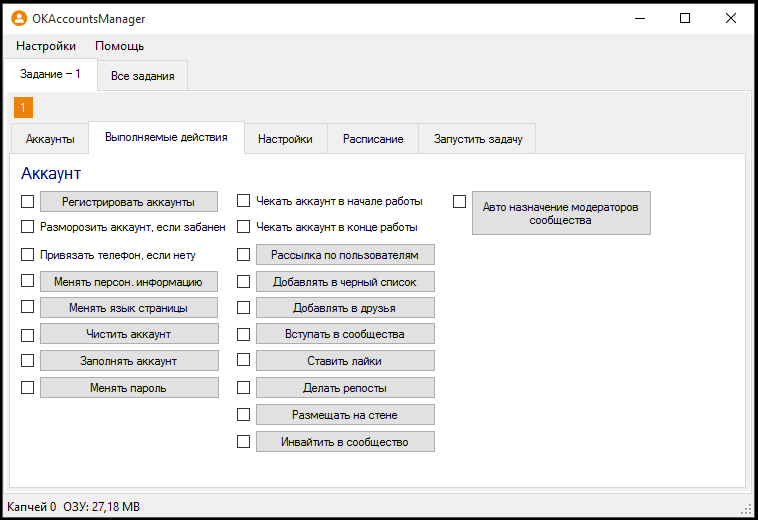Screen dimensions: 758x520
Task: Click the orange task number 1 badge
Action: click(x=24, y=107)
